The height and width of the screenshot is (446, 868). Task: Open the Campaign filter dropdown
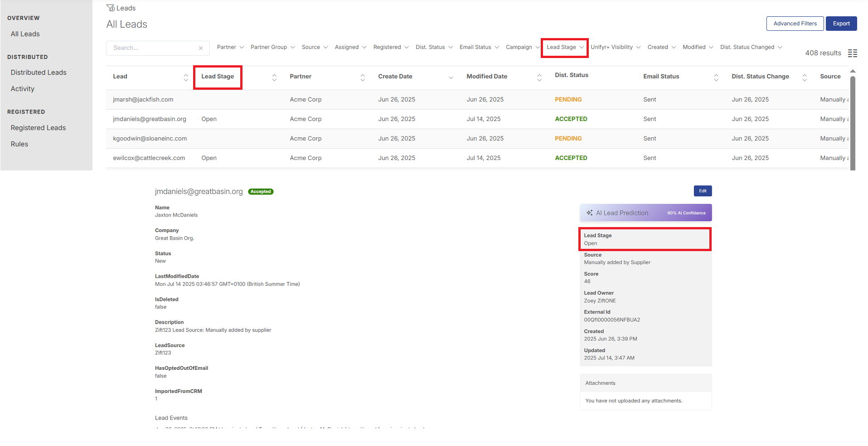coord(523,47)
